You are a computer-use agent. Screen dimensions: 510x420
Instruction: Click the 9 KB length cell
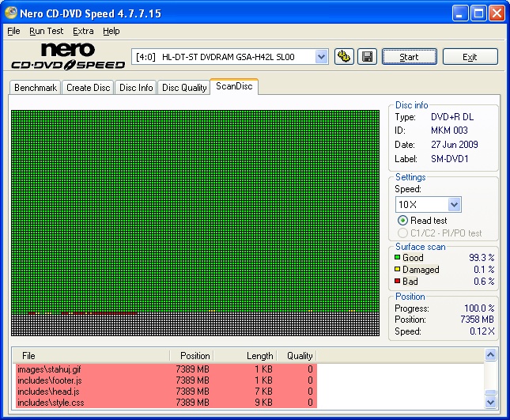coord(263,403)
